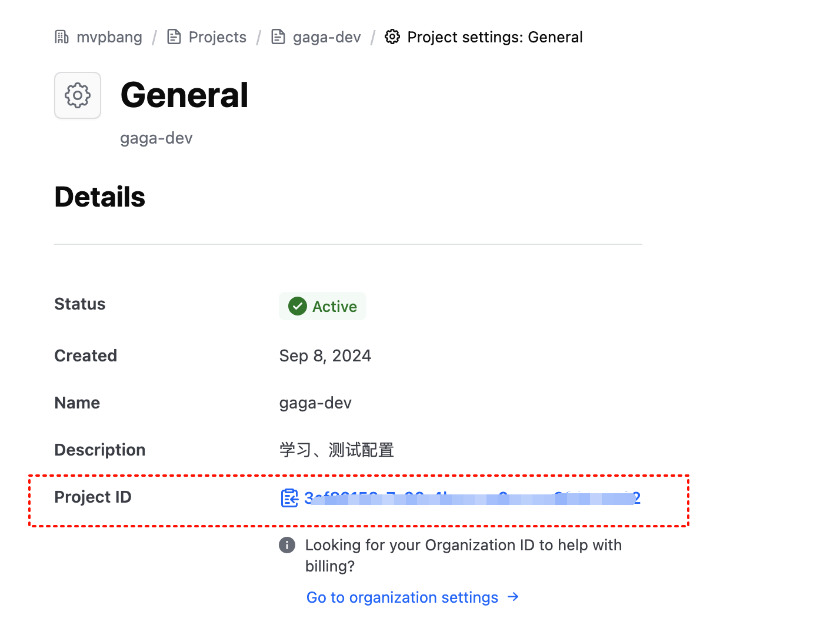Screen dimensions: 840x618
Task: Click the green checkmark status icon
Action: pyautogui.click(x=298, y=306)
